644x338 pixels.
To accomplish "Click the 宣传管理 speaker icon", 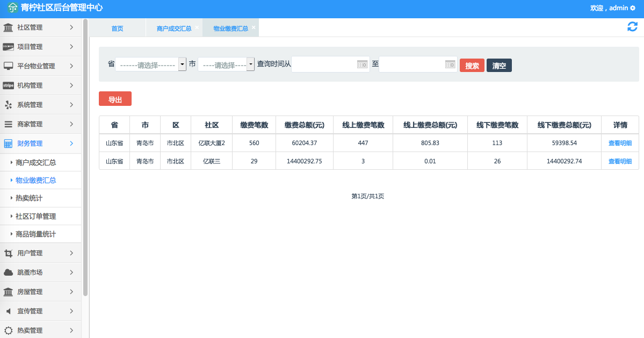I will [x=8, y=311].
